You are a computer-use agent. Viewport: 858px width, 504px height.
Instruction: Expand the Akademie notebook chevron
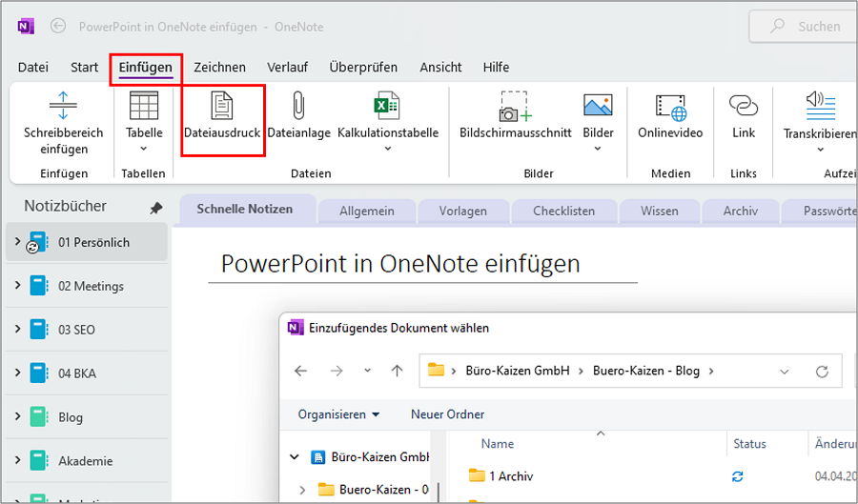pos(17,460)
